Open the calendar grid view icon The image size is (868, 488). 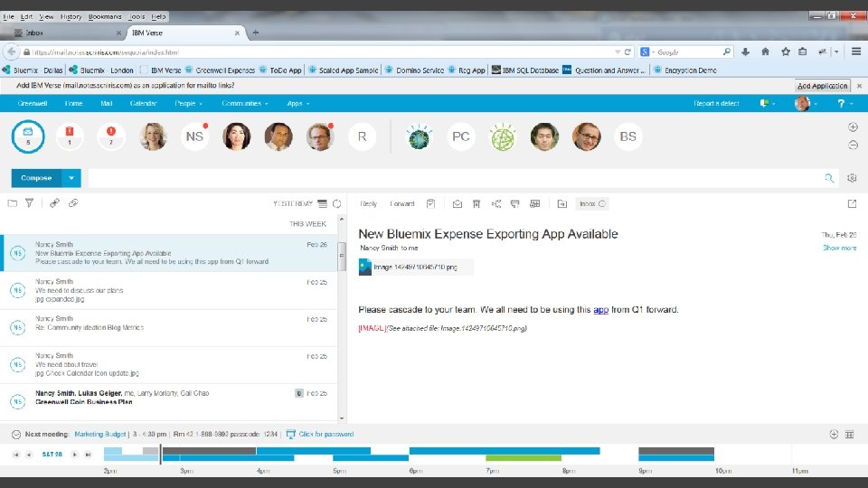coord(850,435)
